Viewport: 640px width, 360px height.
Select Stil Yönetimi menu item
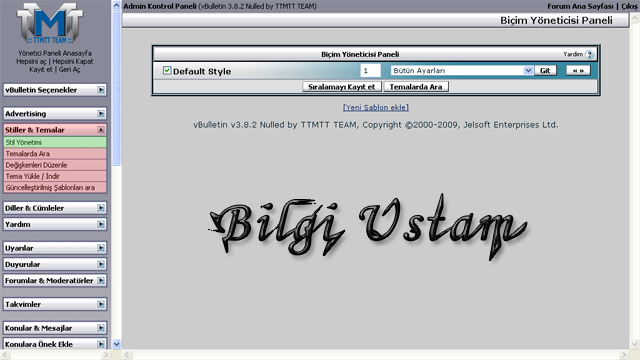55,142
